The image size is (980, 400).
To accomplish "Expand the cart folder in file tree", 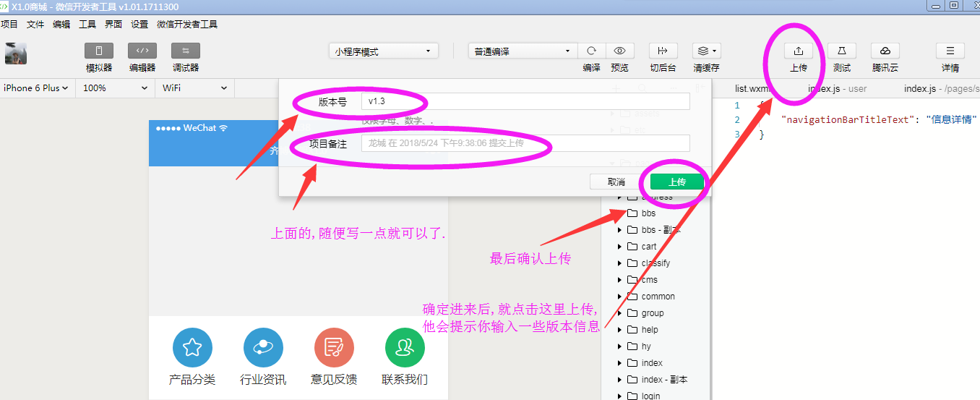I will click(619, 247).
